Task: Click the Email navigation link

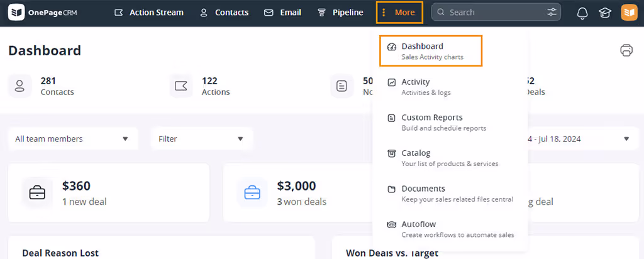Action: [282, 13]
